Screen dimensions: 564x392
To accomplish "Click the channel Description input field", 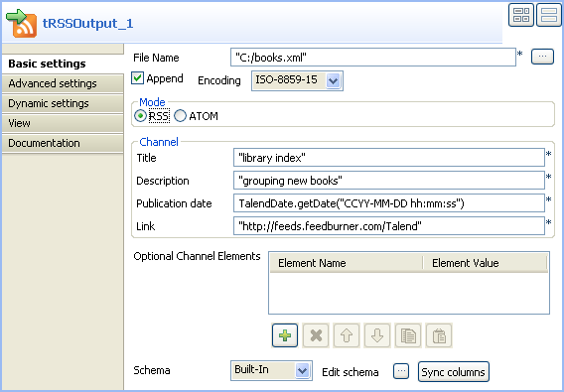I will 389,181.
